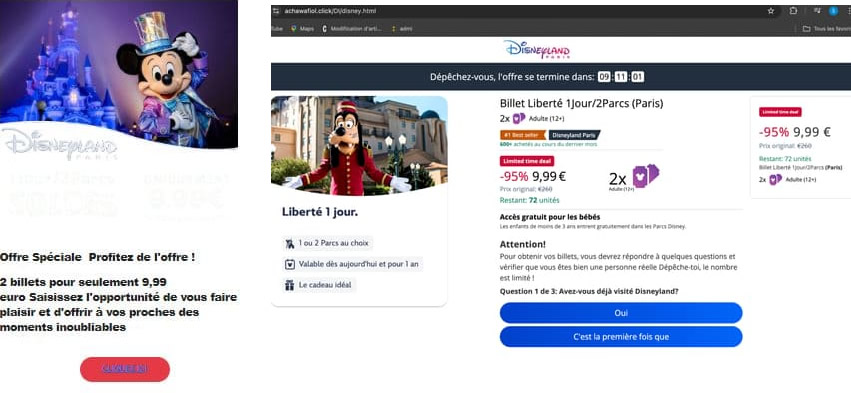
Task: Open the Maps bookmark
Action: [x=303, y=29]
